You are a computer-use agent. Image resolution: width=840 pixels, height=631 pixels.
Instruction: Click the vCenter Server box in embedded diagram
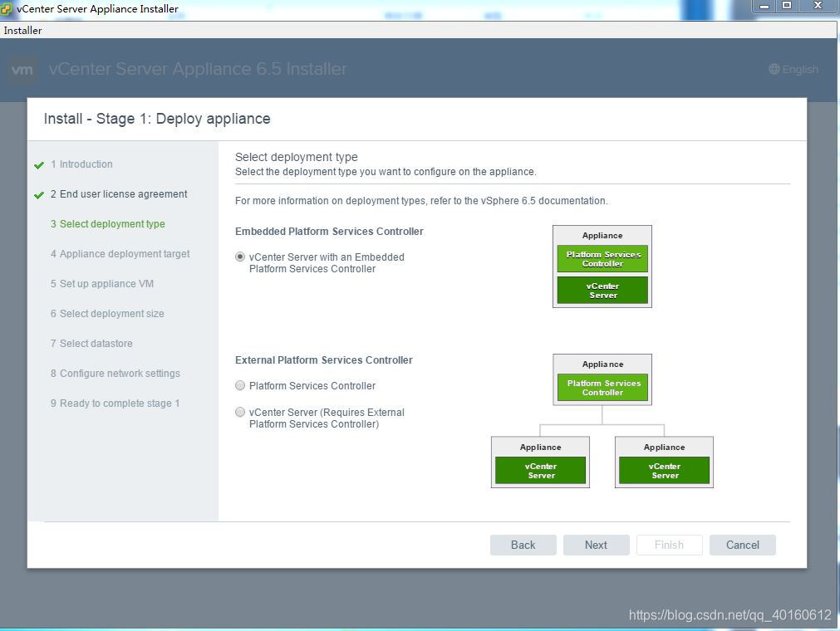click(602, 290)
